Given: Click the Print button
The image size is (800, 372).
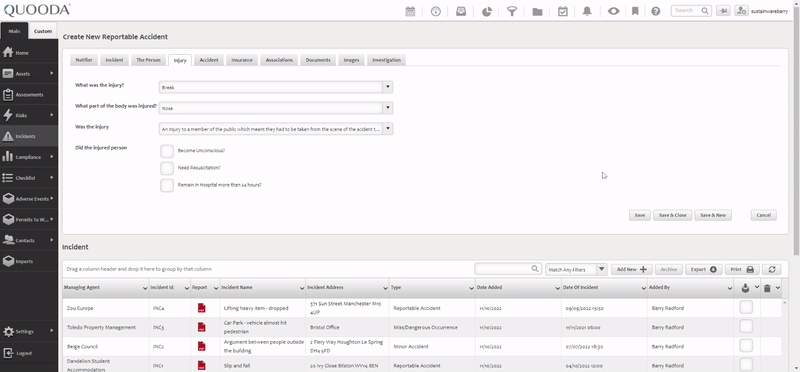Looking at the screenshot, I should [x=742, y=269].
